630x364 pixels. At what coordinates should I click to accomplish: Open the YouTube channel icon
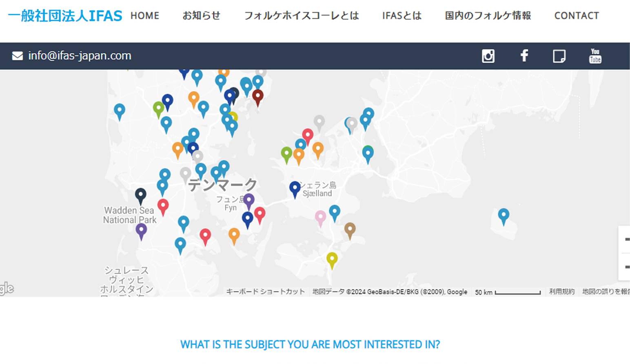(595, 56)
